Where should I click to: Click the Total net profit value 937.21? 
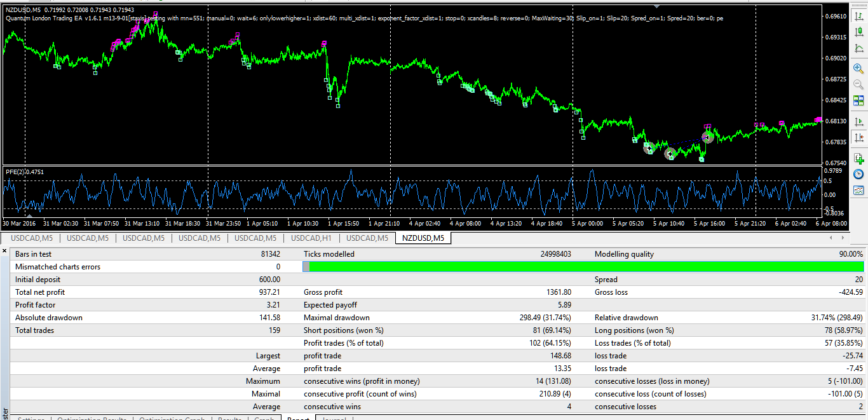(269, 292)
